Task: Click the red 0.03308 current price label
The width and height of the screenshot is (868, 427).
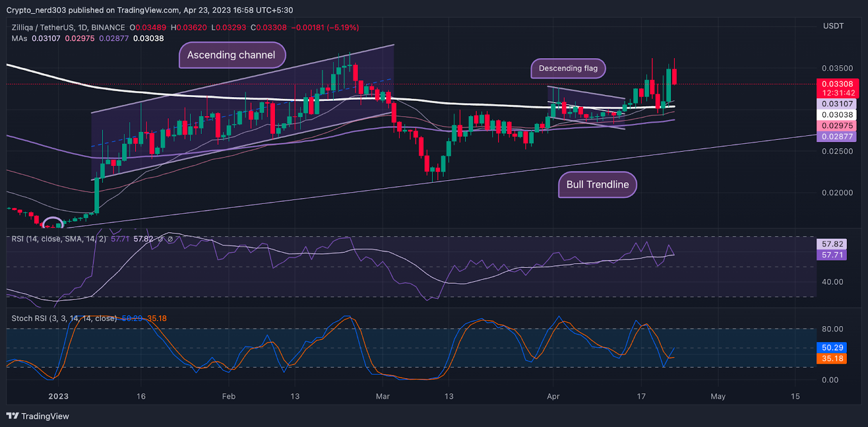Action: (x=837, y=84)
